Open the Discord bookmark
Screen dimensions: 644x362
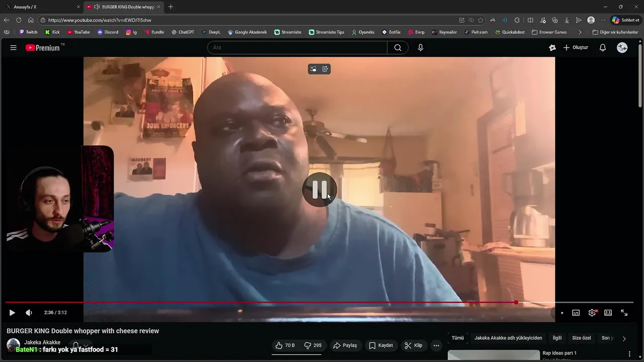[108, 32]
